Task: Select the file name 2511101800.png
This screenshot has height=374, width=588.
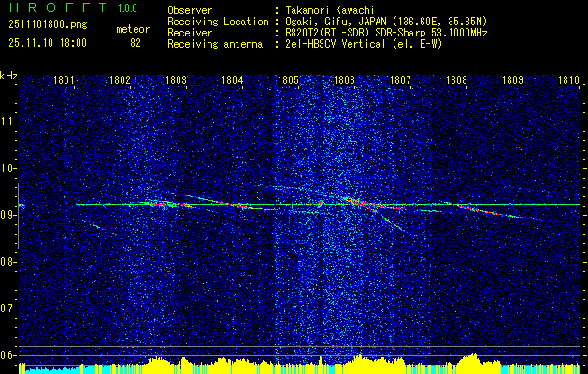Action: pos(48,24)
